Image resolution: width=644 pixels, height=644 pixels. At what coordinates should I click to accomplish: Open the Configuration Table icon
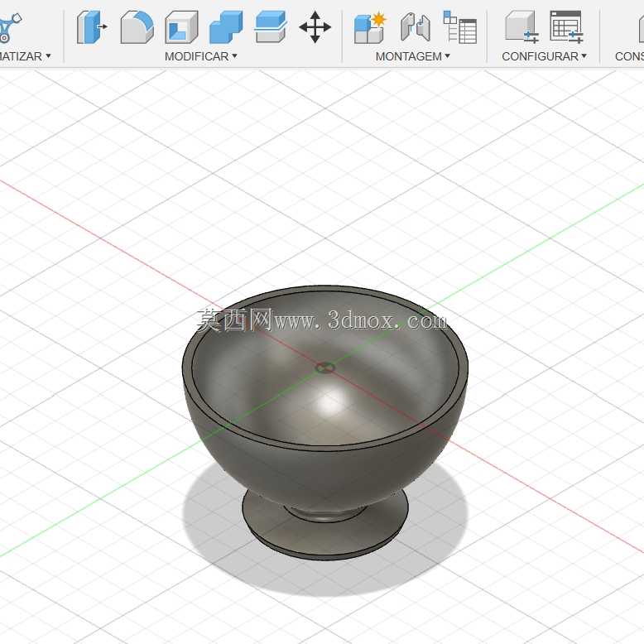(566, 27)
